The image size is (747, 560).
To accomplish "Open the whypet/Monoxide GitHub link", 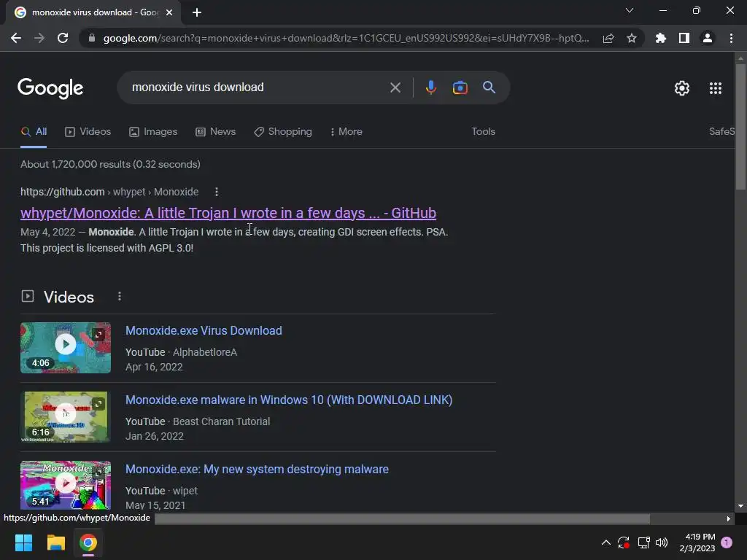I will coord(228,213).
